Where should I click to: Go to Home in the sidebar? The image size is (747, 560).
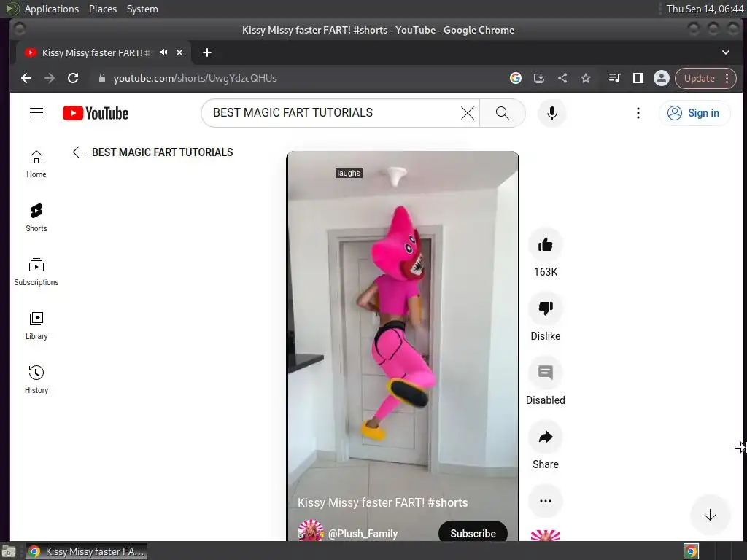pyautogui.click(x=36, y=164)
